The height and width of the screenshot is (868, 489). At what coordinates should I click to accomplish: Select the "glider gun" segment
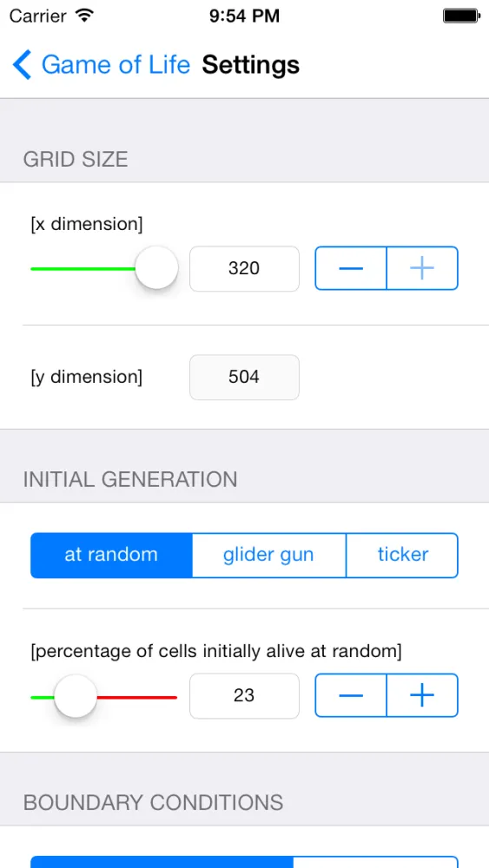[x=268, y=556]
